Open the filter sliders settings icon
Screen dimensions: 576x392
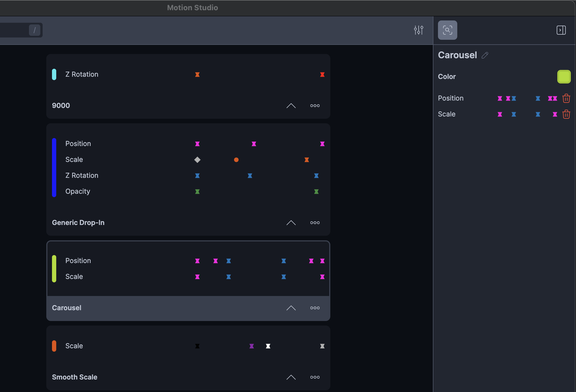(418, 30)
